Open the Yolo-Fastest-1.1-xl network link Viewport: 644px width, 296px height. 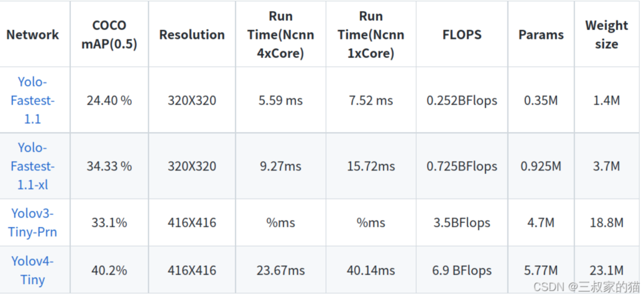pos(32,166)
